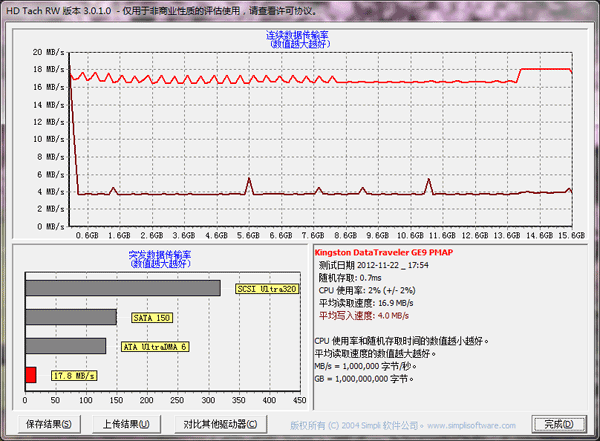Select the gray SCSI Ultra320 bar
This screenshot has height=441, width=600.
[x=121, y=288]
